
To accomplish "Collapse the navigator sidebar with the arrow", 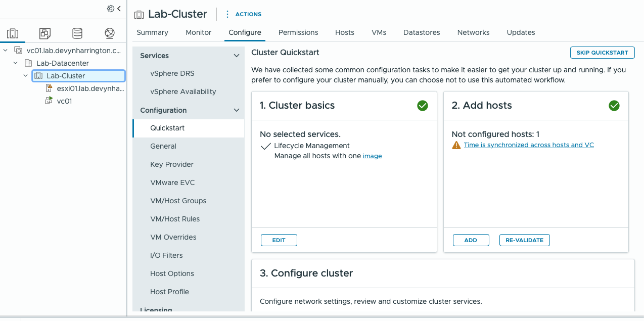I will click(x=119, y=9).
